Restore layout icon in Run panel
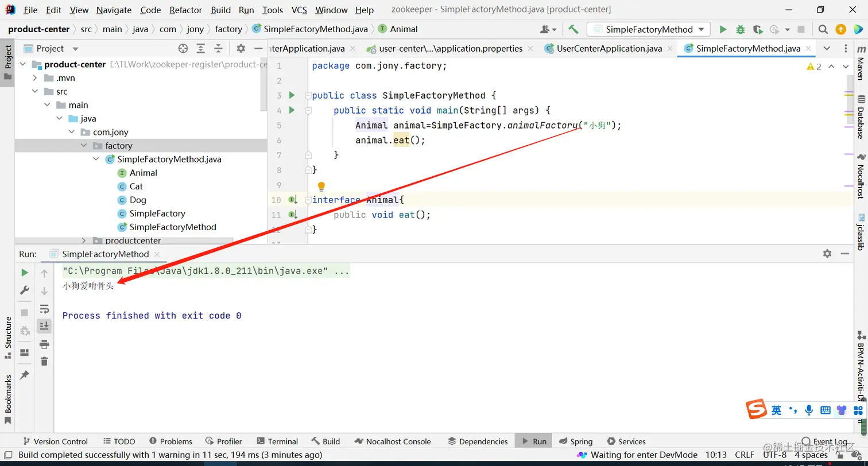The image size is (868, 466). (25, 352)
